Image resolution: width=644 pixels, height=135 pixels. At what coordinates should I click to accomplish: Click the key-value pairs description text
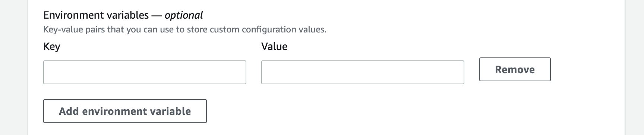[185, 29]
